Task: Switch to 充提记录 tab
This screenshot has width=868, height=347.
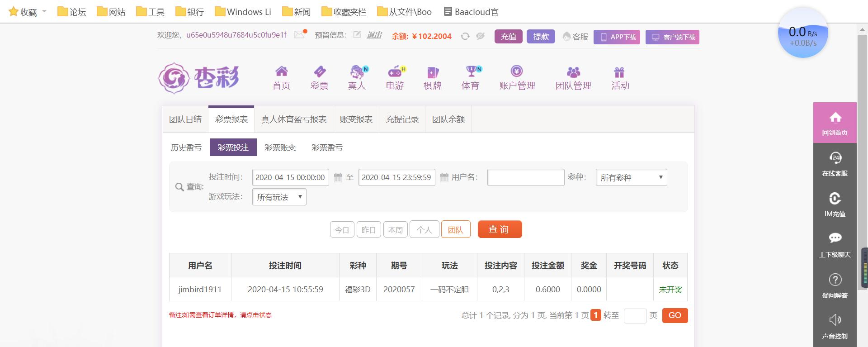Action: coord(402,119)
